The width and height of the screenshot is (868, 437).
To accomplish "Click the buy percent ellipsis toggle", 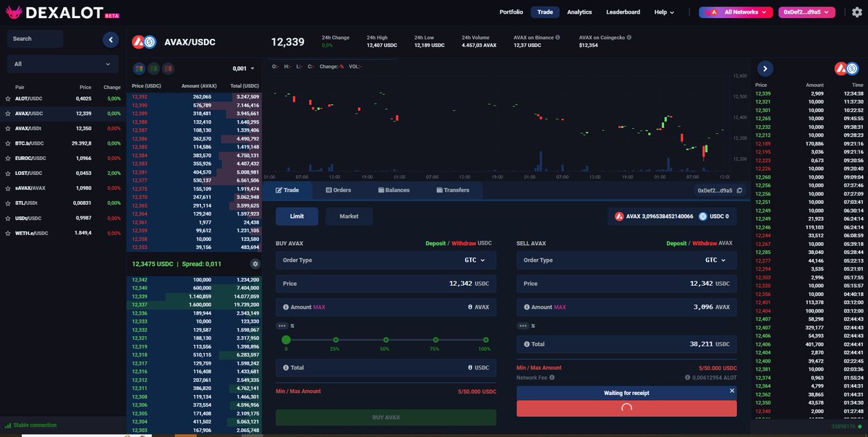I will [282, 326].
